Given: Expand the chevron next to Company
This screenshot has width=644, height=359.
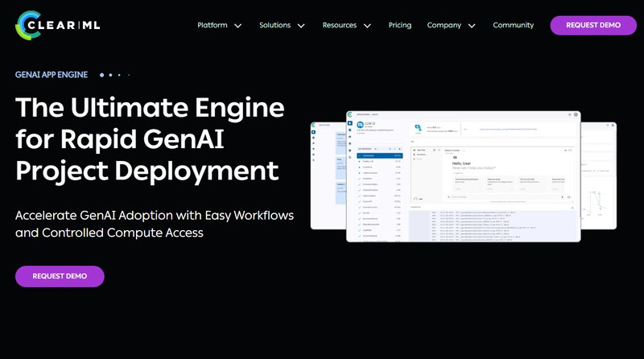Looking at the screenshot, I should [x=472, y=26].
